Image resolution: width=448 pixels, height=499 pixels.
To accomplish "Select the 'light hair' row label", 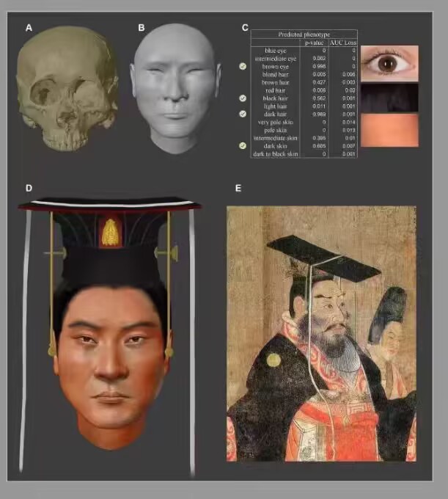I will [276, 106].
